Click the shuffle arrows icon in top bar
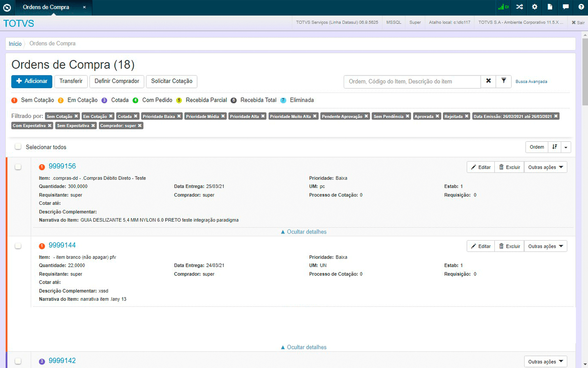Image resolution: width=588 pixels, height=368 pixels. (x=519, y=7)
